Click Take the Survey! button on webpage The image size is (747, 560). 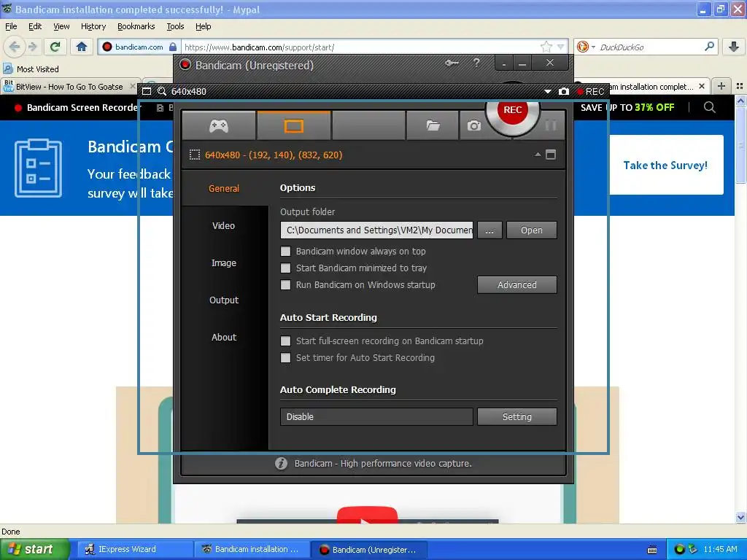click(665, 166)
